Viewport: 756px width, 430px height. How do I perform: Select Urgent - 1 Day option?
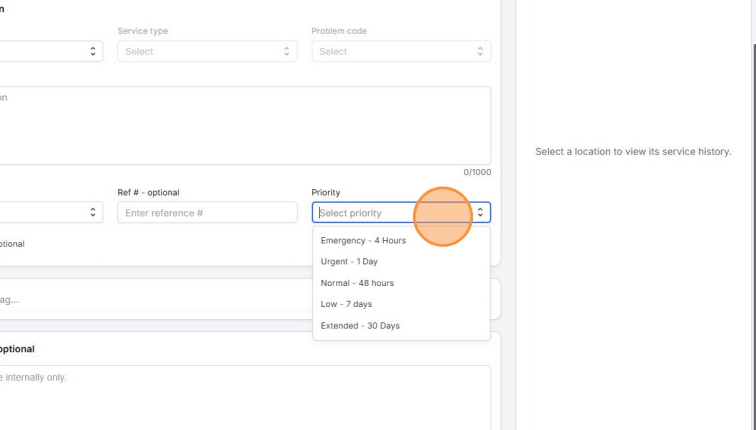pyautogui.click(x=349, y=262)
